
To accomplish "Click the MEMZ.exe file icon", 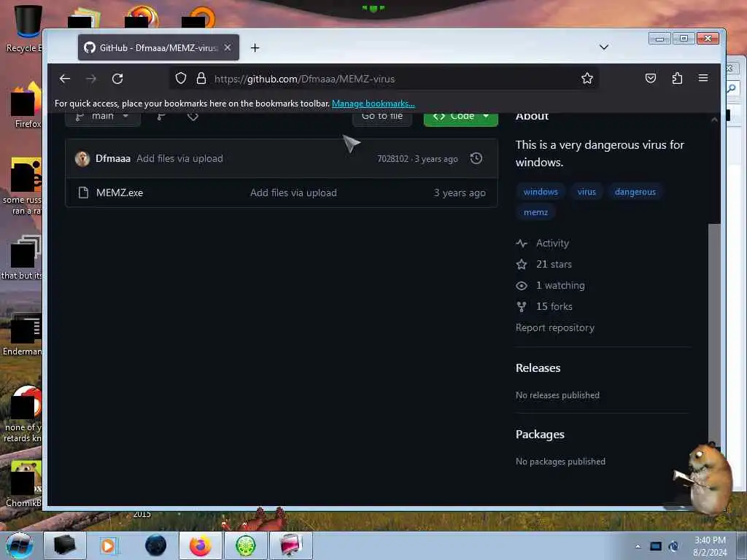I will 83,192.
